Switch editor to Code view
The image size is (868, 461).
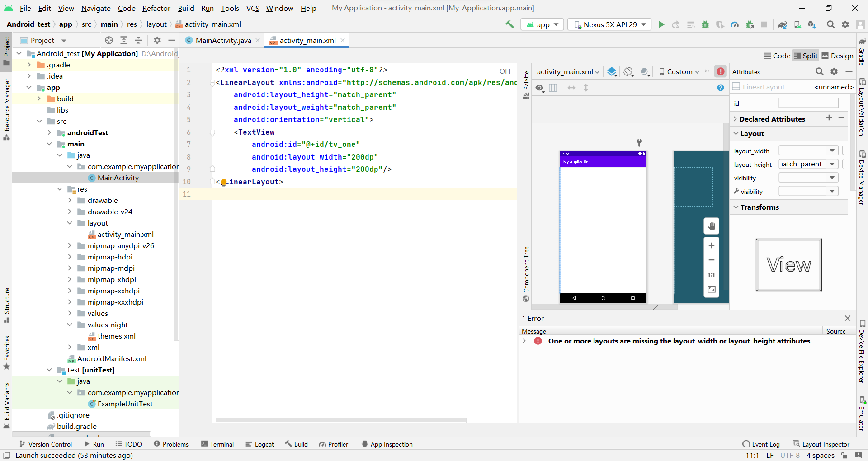[777, 56]
